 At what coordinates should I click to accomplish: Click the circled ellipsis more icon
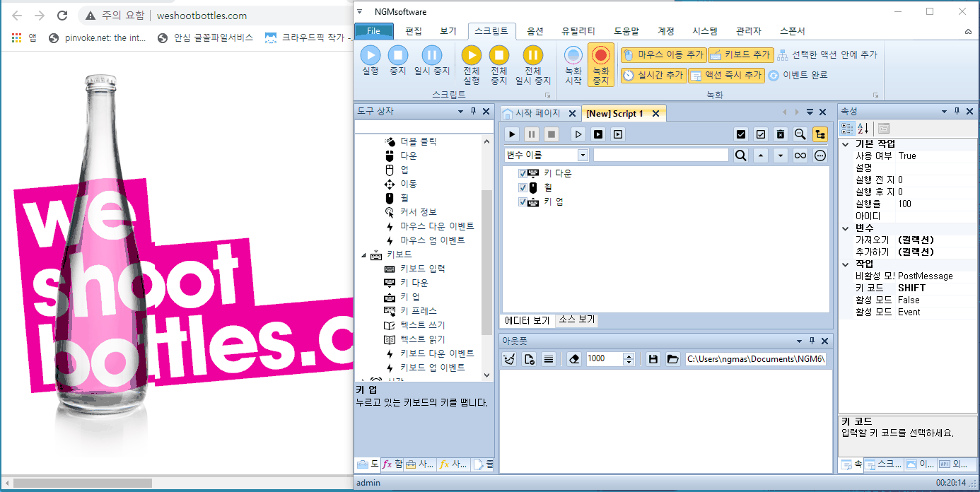[820, 156]
